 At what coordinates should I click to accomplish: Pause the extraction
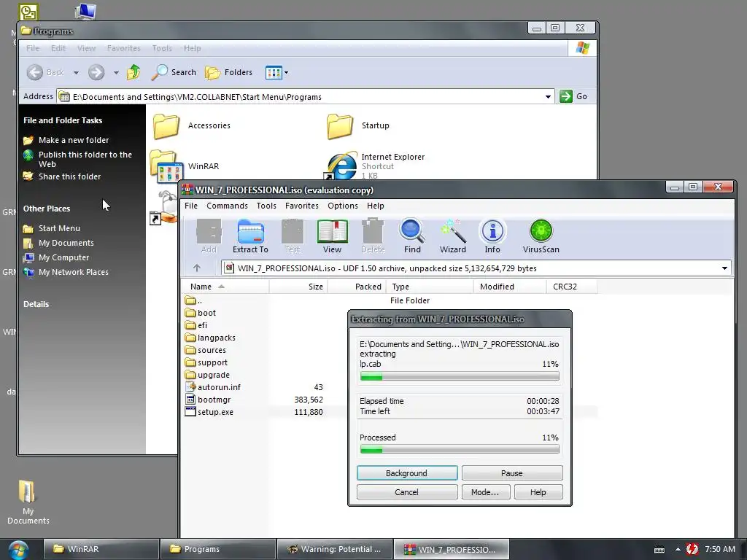coord(512,472)
